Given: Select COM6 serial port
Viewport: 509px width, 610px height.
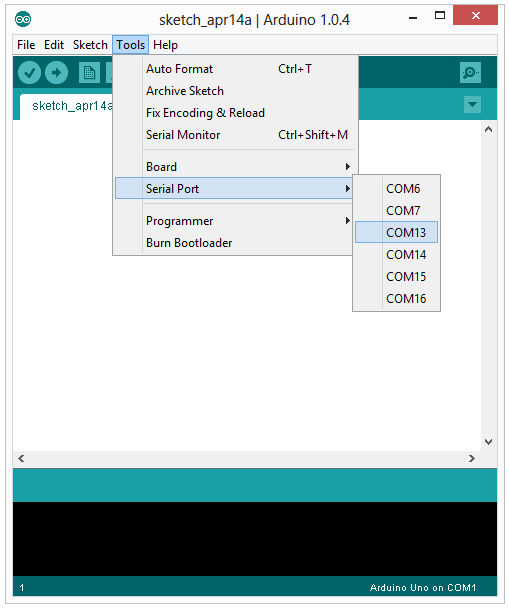Looking at the screenshot, I should [x=397, y=189].
